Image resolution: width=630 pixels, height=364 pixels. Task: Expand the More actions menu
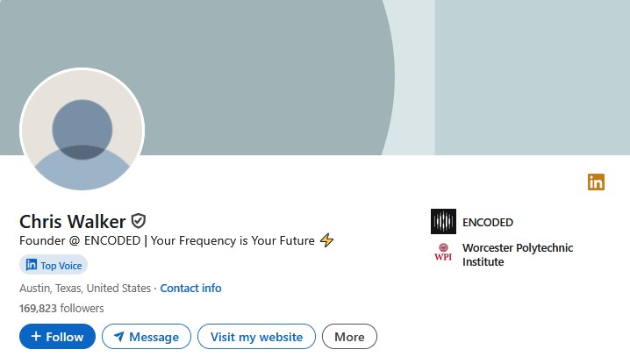(349, 337)
